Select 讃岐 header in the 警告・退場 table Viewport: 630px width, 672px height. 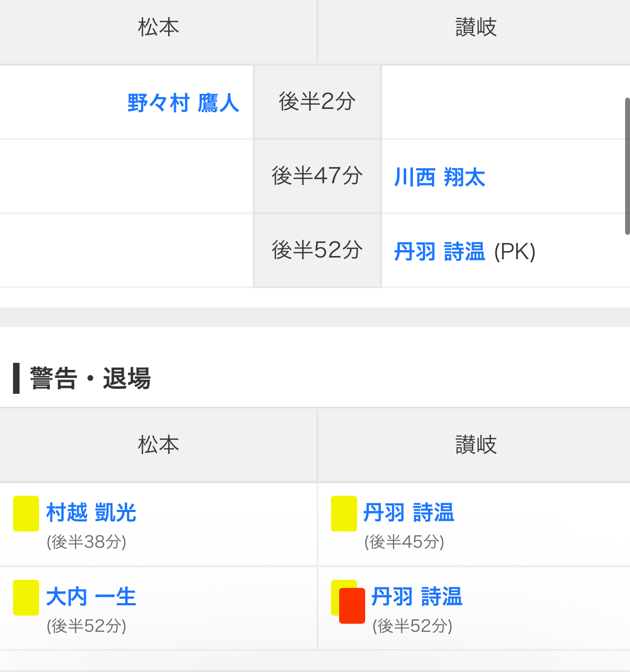coord(476,445)
